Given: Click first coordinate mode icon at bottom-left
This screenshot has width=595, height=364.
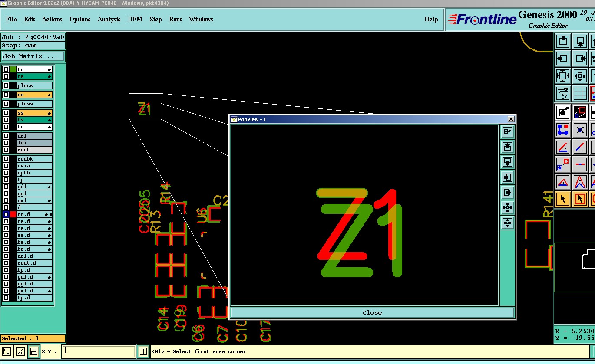Looking at the screenshot, I should [x=7, y=351].
